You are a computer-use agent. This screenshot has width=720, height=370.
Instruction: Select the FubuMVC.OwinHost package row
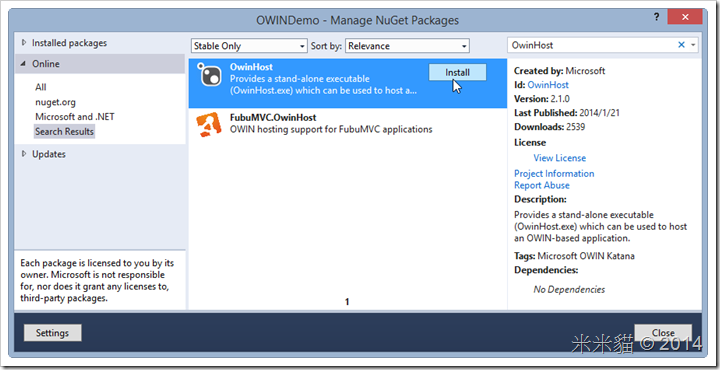pos(348,124)
